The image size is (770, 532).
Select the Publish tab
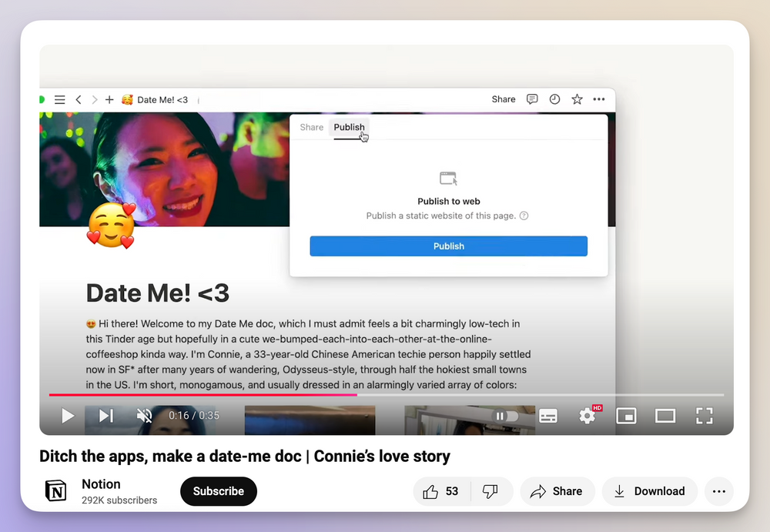tap(349, 127)
